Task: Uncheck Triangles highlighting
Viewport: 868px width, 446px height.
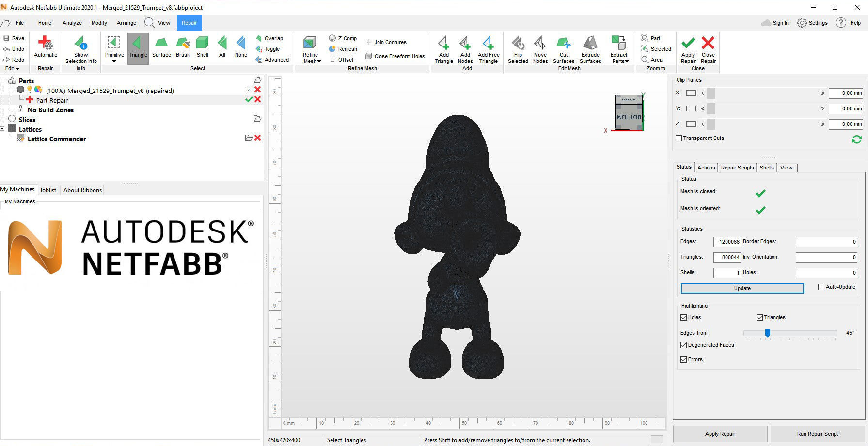Action: pyautogui.click(x=759, y=317)
